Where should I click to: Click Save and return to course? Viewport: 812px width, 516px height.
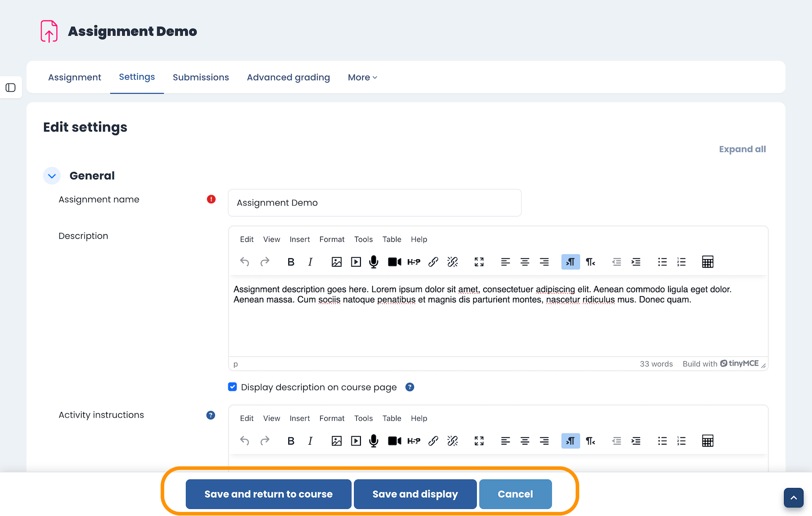click(x=268, y=494)
